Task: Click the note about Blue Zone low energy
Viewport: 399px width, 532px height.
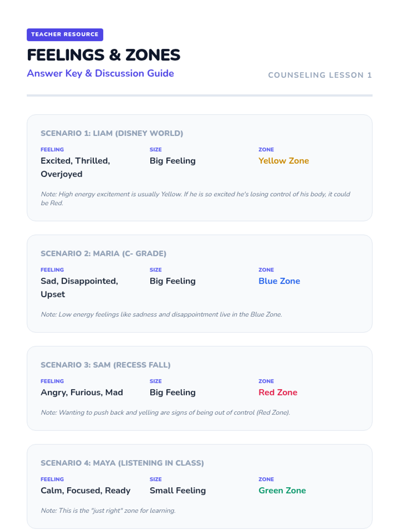Action: click(161, 314)
